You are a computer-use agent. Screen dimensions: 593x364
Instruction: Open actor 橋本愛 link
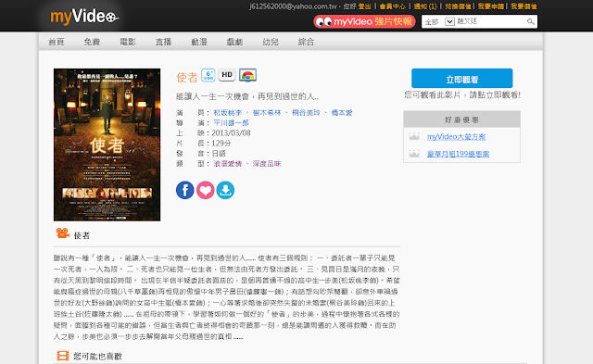point(342,113)
